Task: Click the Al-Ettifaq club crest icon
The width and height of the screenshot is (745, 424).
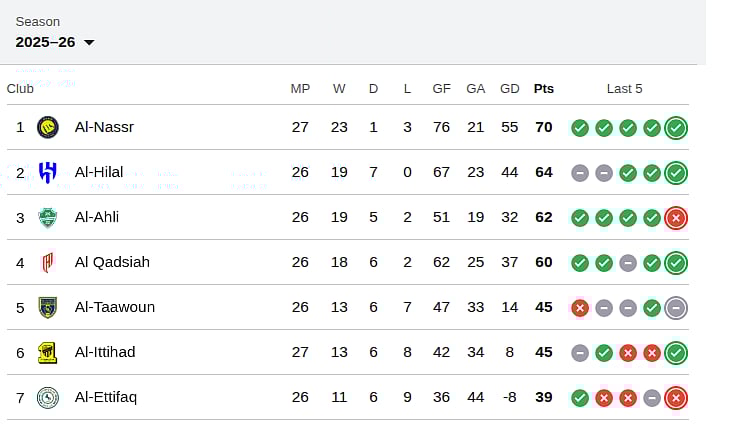Action: (47, 397)
